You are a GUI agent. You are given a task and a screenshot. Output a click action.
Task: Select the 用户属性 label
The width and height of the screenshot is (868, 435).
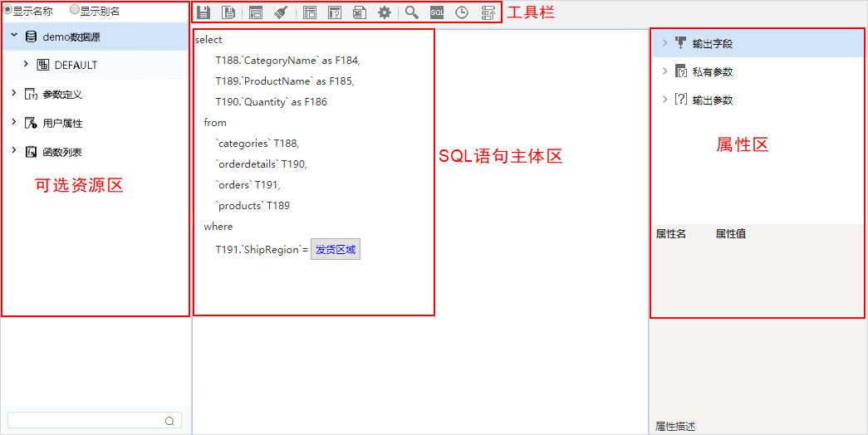62,124
